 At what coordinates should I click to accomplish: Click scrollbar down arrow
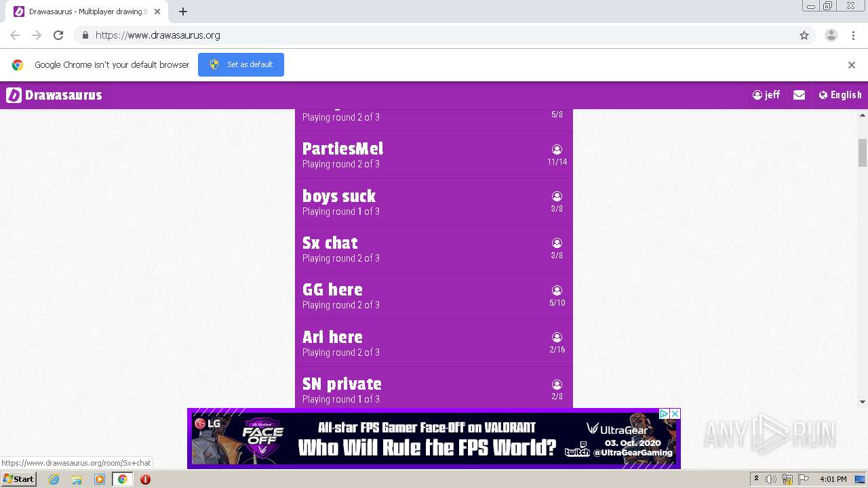click(863, 402)
